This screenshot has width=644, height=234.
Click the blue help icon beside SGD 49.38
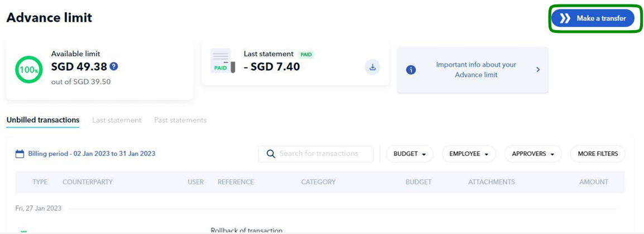pyautogui.click(x=114, y=67)
